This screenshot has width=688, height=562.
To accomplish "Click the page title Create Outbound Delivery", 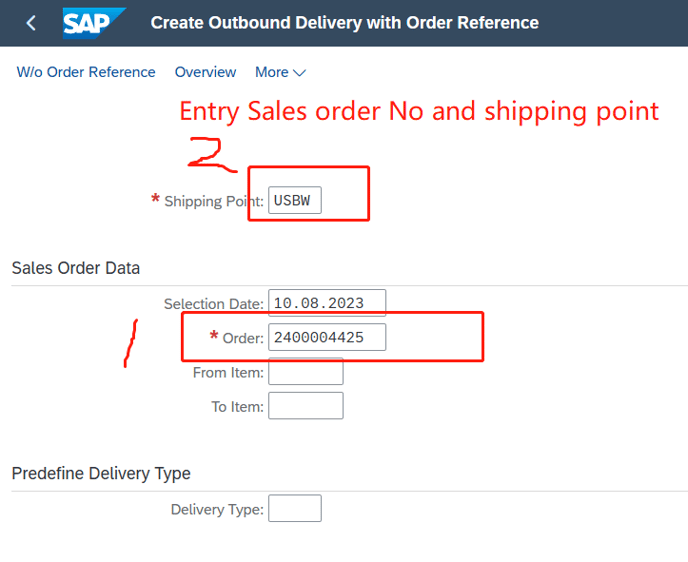I will 344,22.
